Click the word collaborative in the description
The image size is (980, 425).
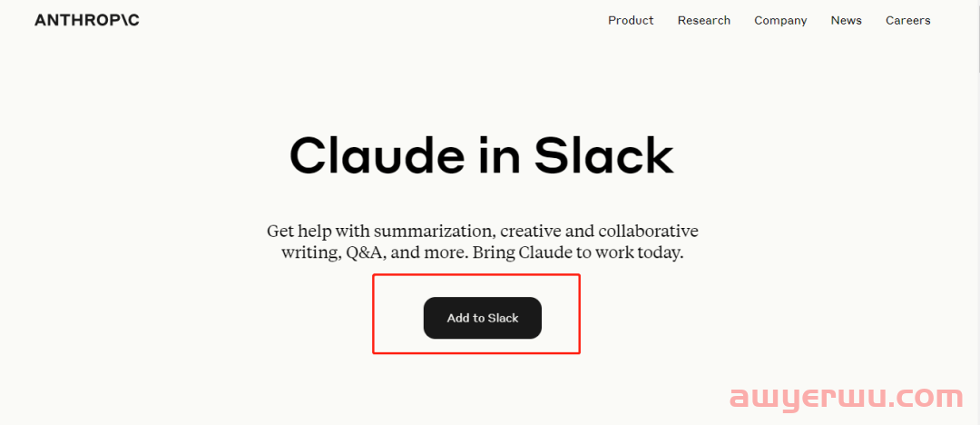click(649, 232)
